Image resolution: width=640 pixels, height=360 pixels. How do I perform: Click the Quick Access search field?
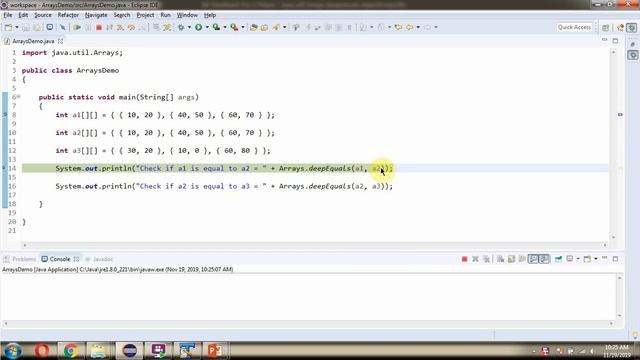click(x=574, y=27)
